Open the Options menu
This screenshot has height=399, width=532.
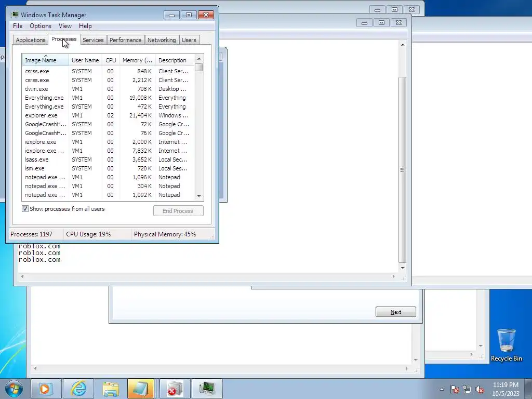tap(41, 26)
